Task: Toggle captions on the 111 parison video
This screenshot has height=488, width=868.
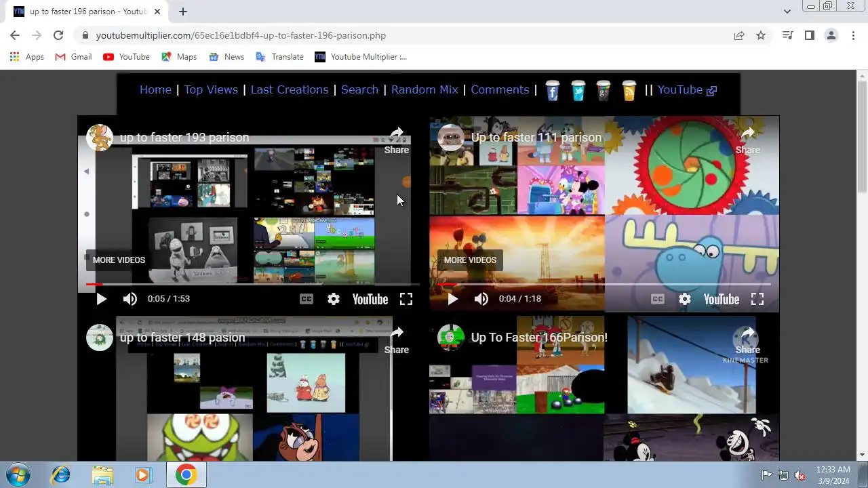Action: pos(658,299)
